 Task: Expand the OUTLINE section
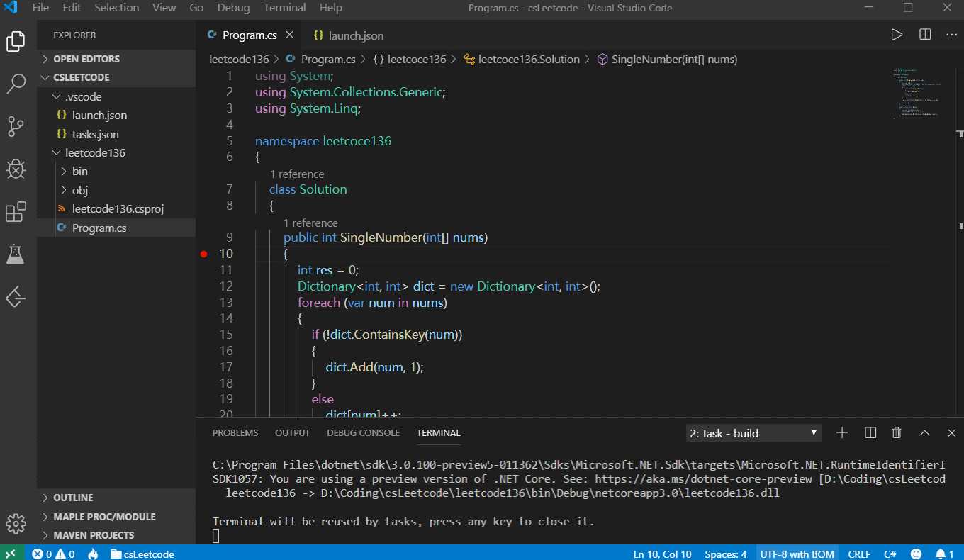coord(73,498)
